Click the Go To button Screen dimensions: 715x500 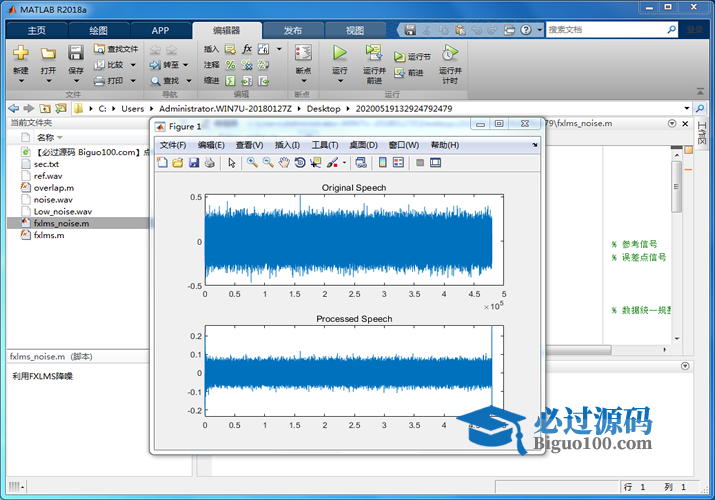point(165,65)
